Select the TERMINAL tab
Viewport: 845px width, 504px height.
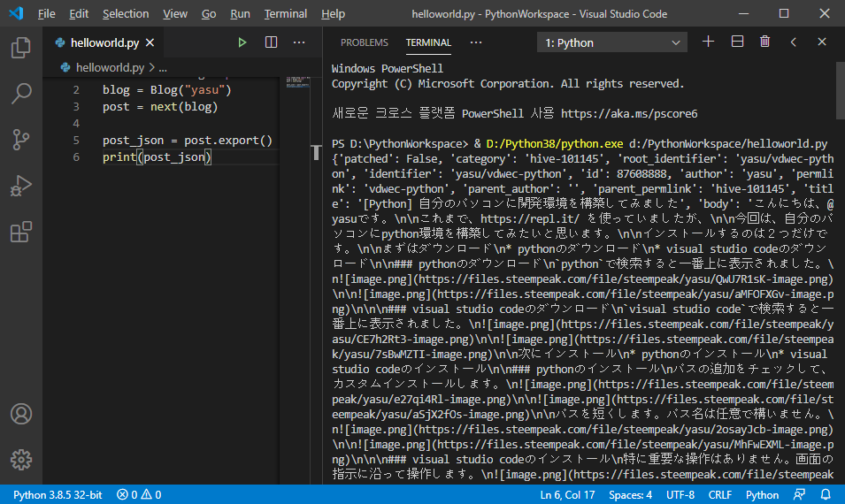click(428, 42)
